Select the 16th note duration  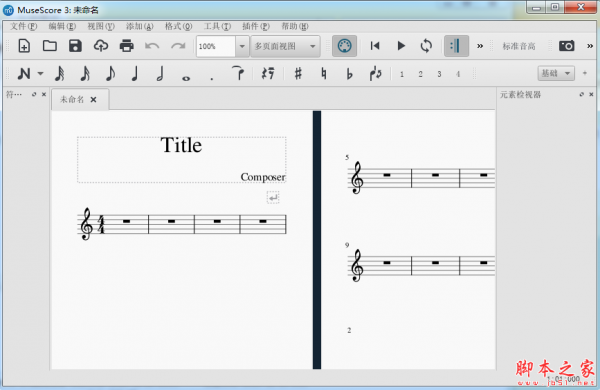(85, 73)
